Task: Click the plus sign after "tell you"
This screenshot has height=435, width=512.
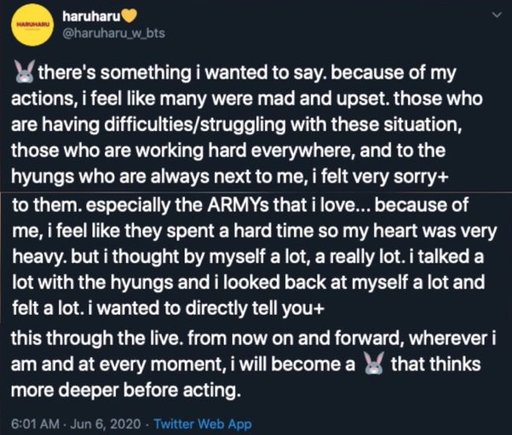Action: [320, 309]
